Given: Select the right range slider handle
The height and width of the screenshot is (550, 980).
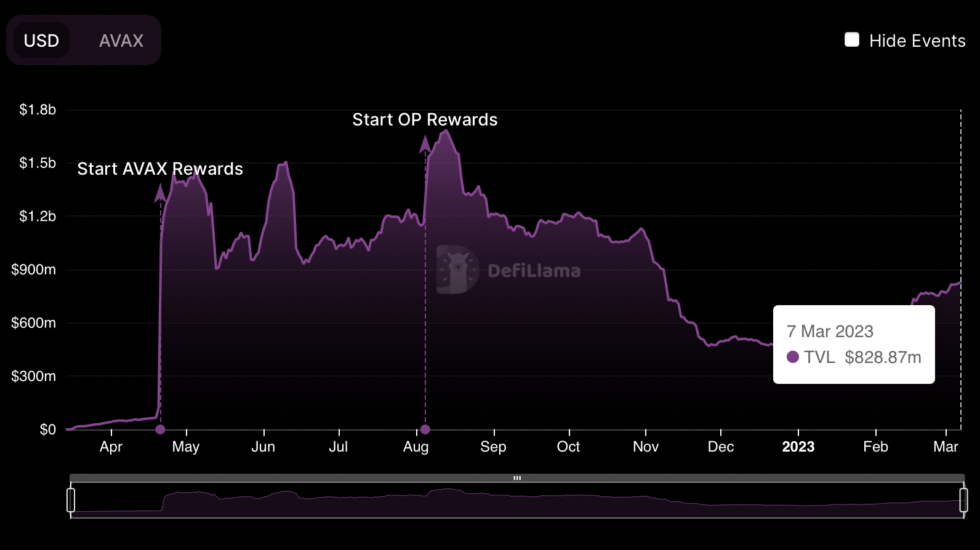Looking at the screenshot, I should click(963, 500).
